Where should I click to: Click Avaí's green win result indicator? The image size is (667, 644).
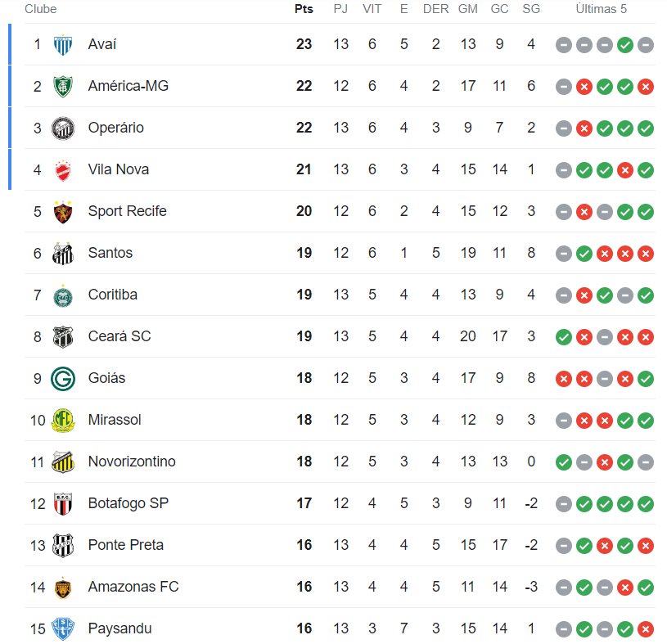point(624,45)
